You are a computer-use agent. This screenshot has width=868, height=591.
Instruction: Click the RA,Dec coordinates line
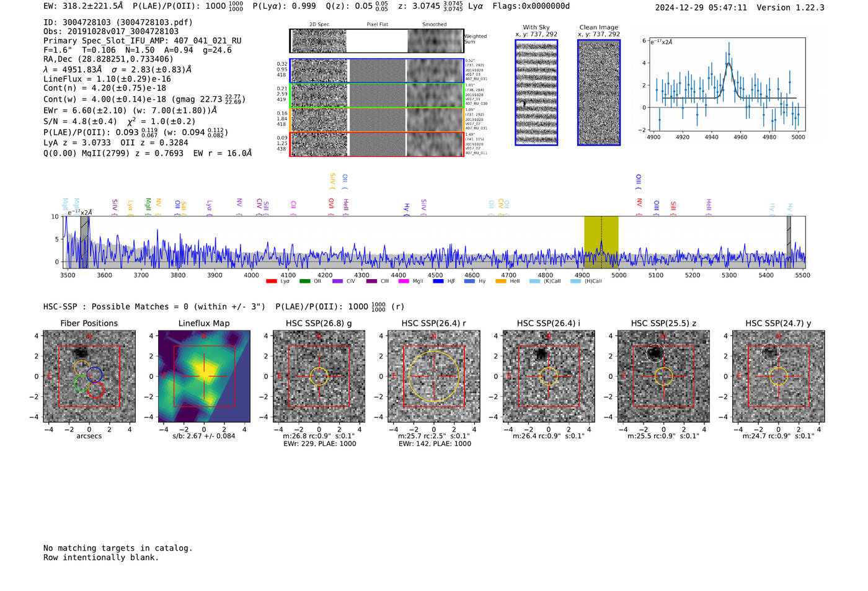coord(108,60)
